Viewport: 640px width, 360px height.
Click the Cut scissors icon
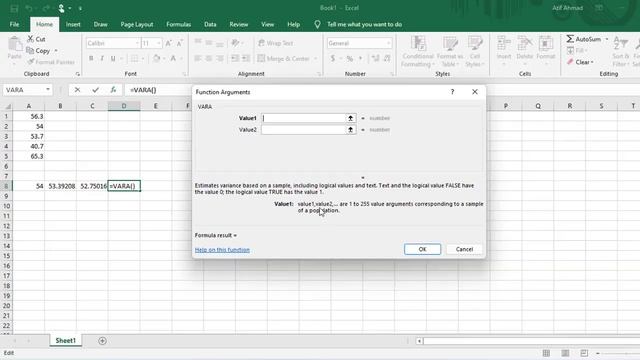pyautogui.click(x=30, y=39)
